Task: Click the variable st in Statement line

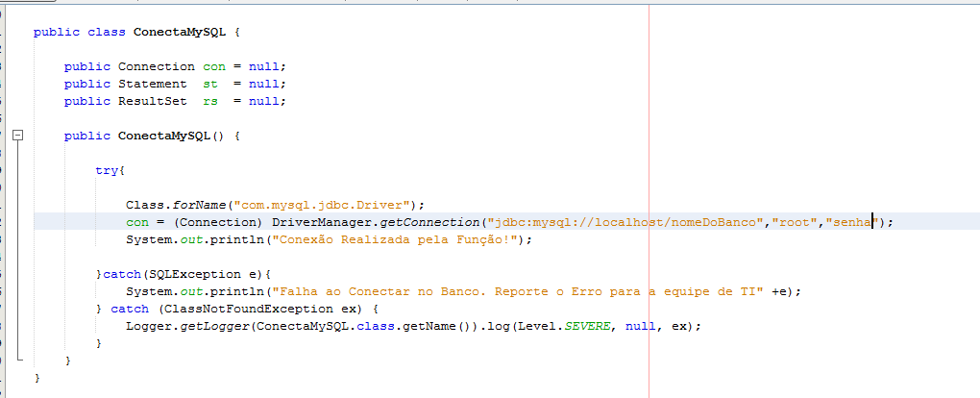Action: (x=210, y=84)
